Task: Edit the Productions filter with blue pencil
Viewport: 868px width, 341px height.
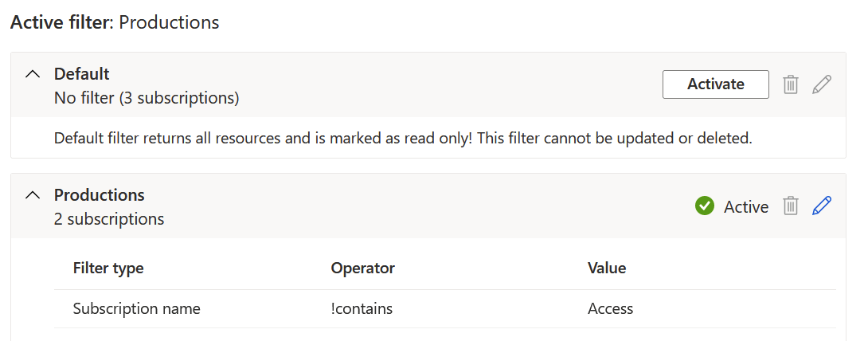Action: (822, 206)
